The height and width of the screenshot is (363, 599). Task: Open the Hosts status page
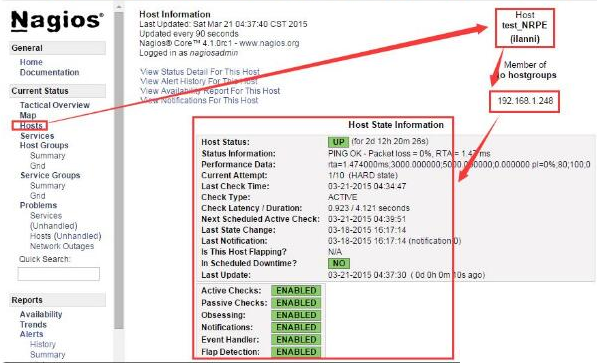pyautogui.click(x=31, y=126)
